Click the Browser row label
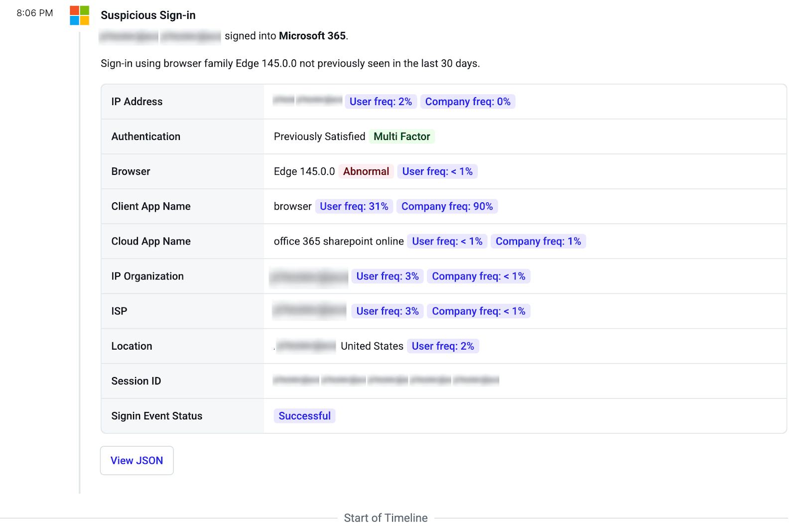This screenshot has width=797, height=532. tap(131, 171)
